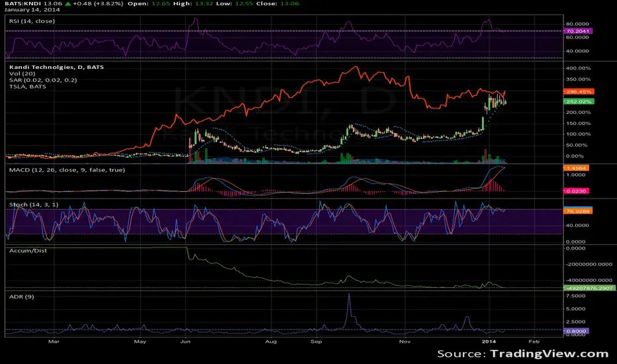Click the SAR (0.02, 0.02, 0.2) label
Image resolution: width=617 pixels, height=364 pixels.
[43, 80]
